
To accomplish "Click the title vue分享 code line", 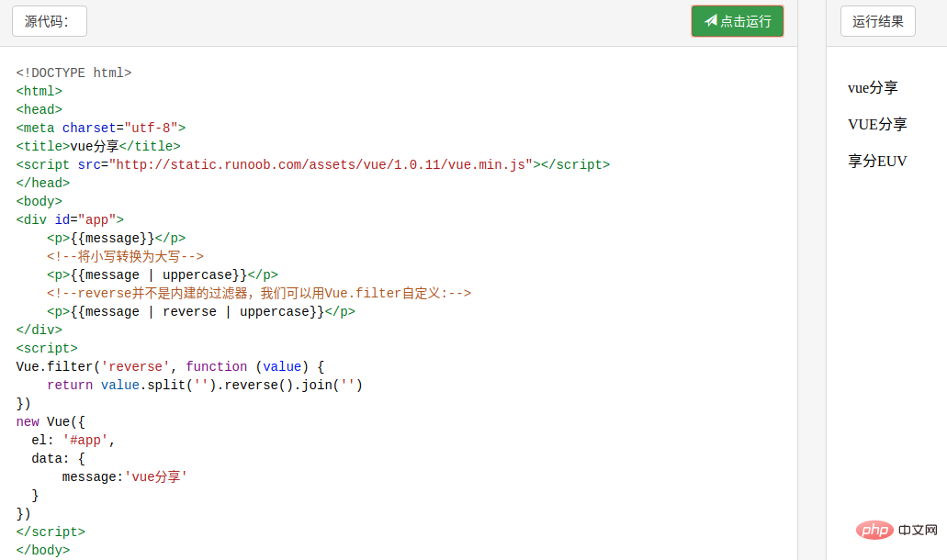I will 98,146.
